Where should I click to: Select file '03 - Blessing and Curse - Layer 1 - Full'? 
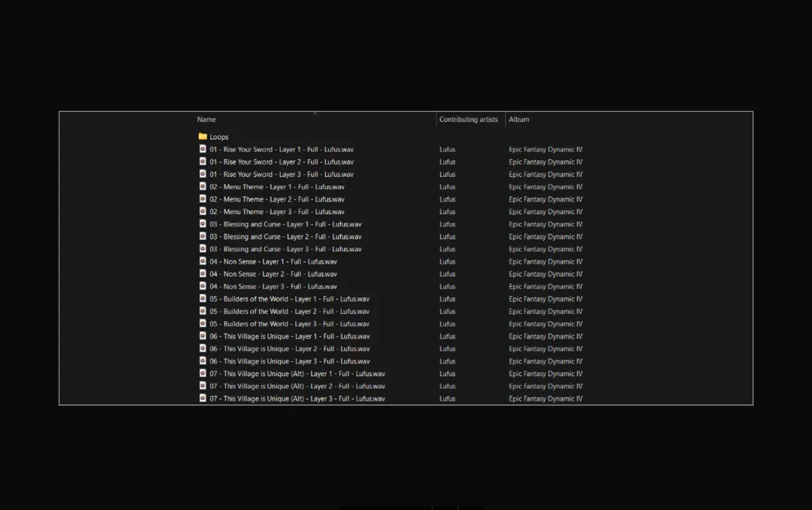(x=286, y=224)
